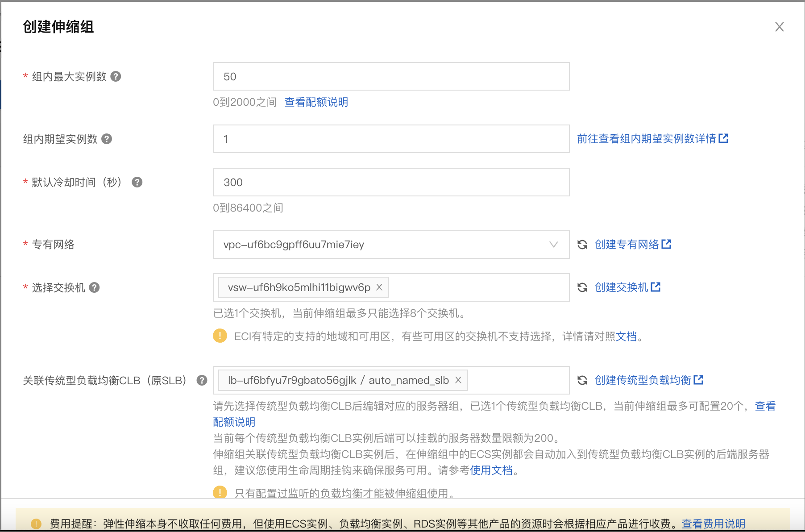
Task: Open help tooltip for 默认冷却时间
Action: 137,182
